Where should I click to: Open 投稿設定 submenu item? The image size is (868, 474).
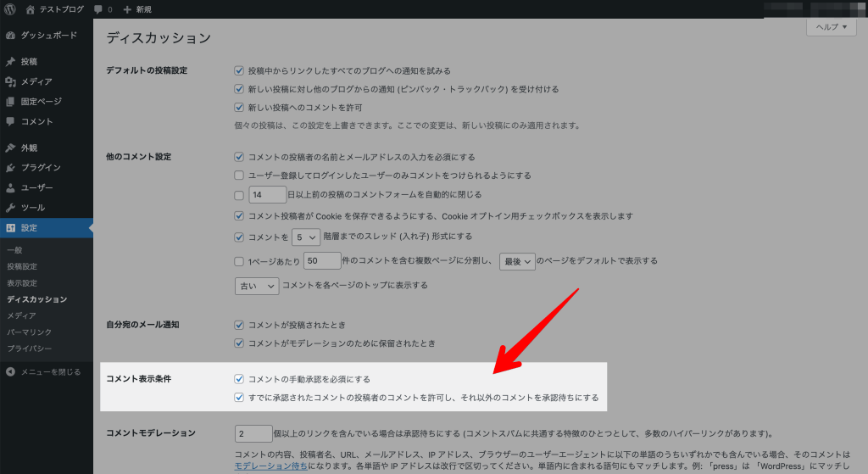[22, 266]
